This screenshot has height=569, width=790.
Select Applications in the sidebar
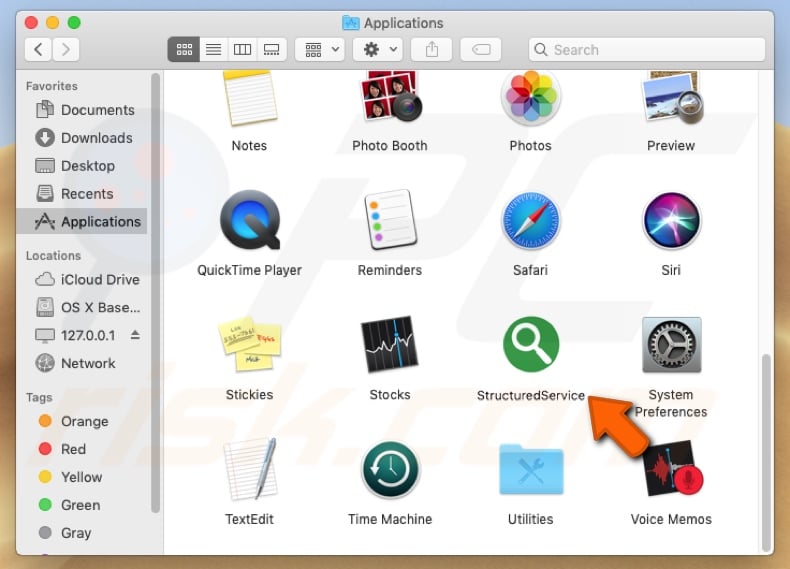[83, 221]
